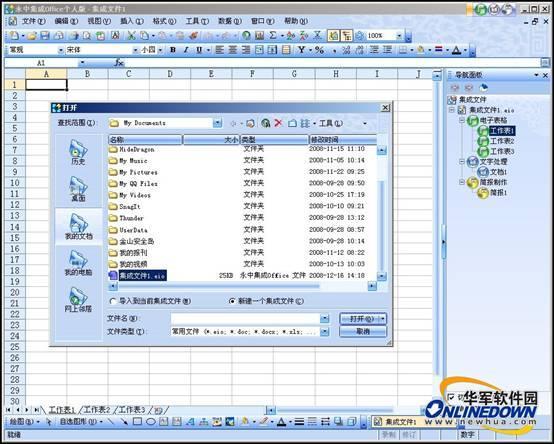Go to 网上邻居 in dialog sidebar
554x444 pixels.
pos(78,300)
